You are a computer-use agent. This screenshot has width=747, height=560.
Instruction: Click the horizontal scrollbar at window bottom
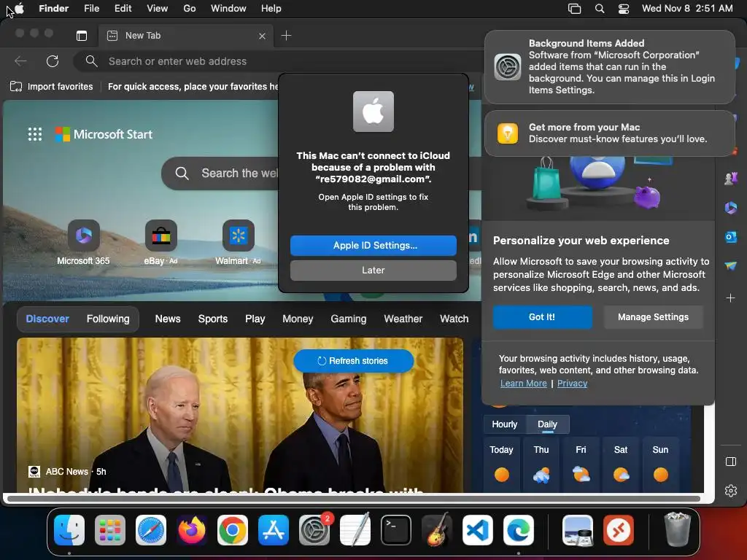pos(354,499)
